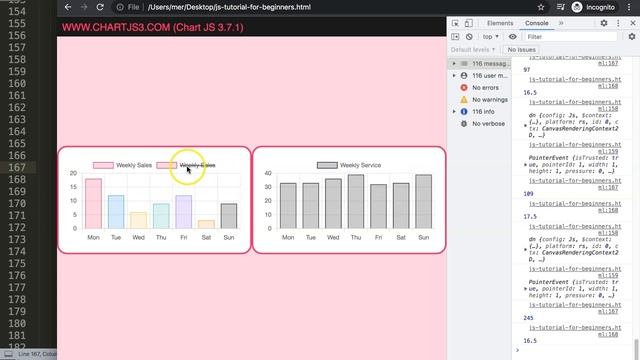The image size is (640, 360).
Task: Click the Thu bar in Weekly Service chart
Action: click(356, 202)
